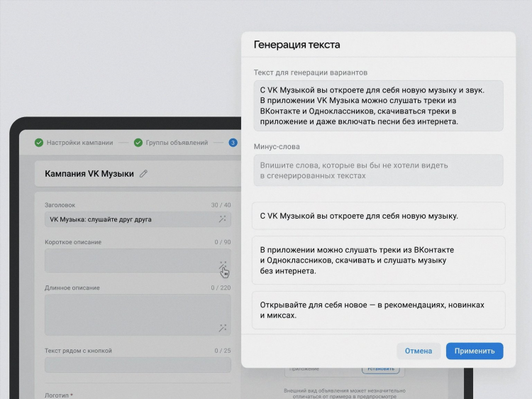The height and width of the screenshot is (399, 532).
Task: Click the magic wand in Короткое описание field
Action: tap(223, 265)
